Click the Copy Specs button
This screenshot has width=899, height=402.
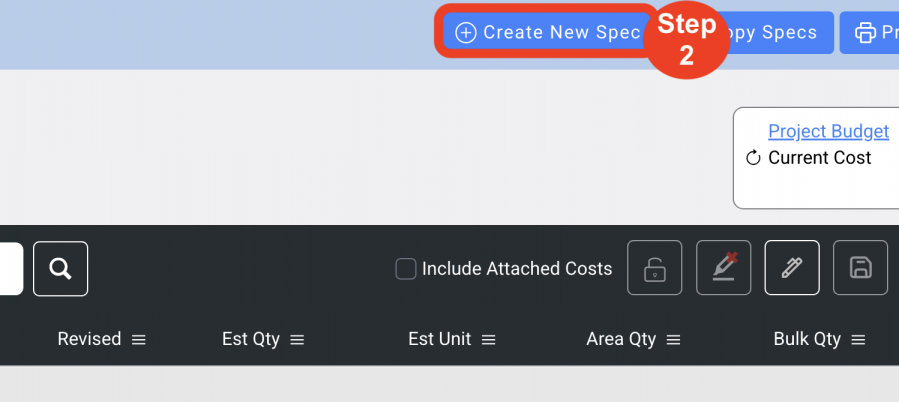[x=771, y=33]
